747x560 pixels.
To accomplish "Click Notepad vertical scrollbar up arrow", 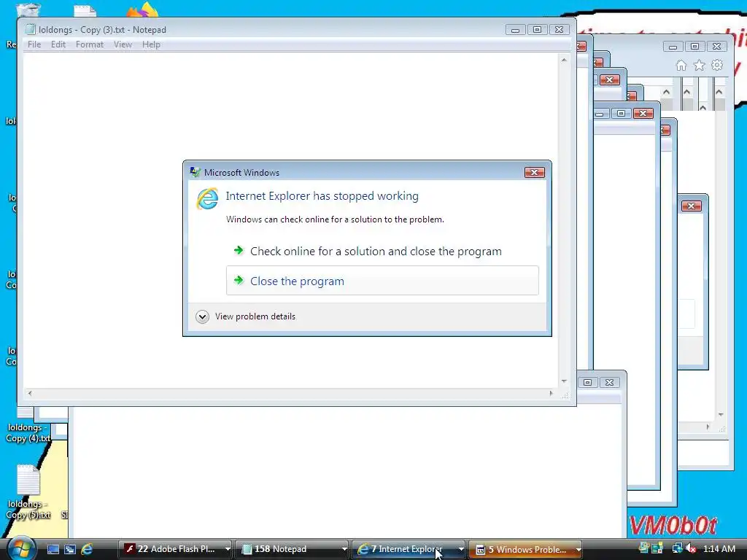I will click(564, 60).
